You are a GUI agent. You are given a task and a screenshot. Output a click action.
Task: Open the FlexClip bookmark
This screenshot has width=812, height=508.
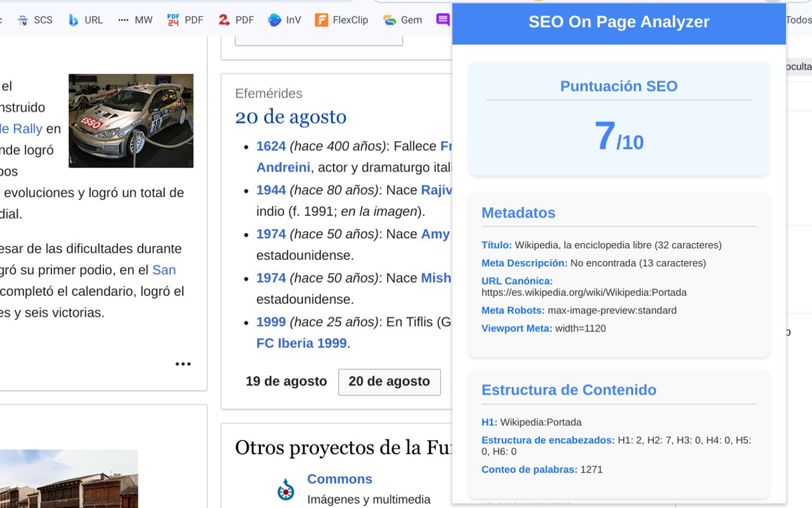click(341, 20)
